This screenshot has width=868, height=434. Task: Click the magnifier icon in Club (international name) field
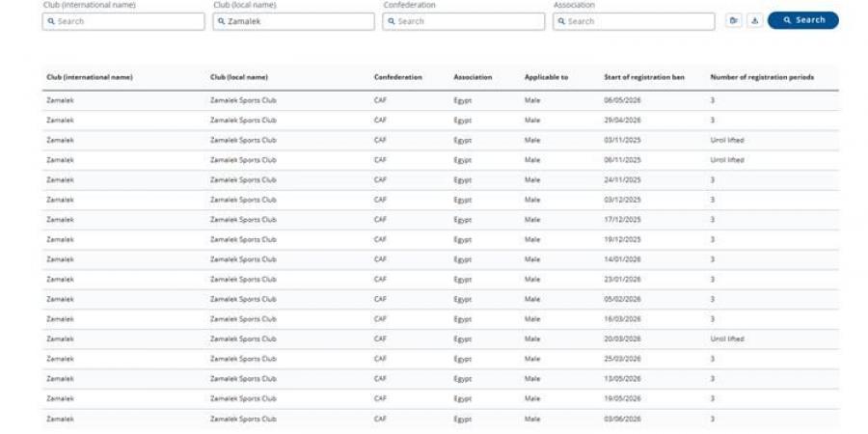(51, 21)
